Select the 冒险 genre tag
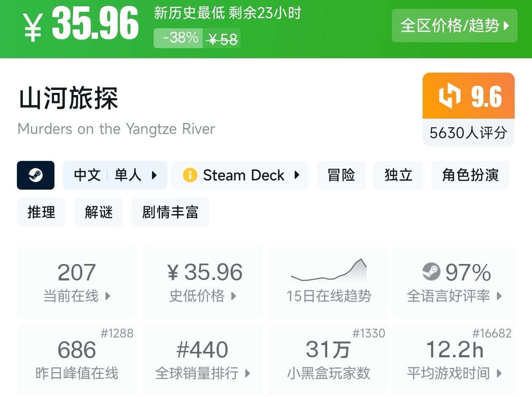Screen dimensions: 532x397 341,175
